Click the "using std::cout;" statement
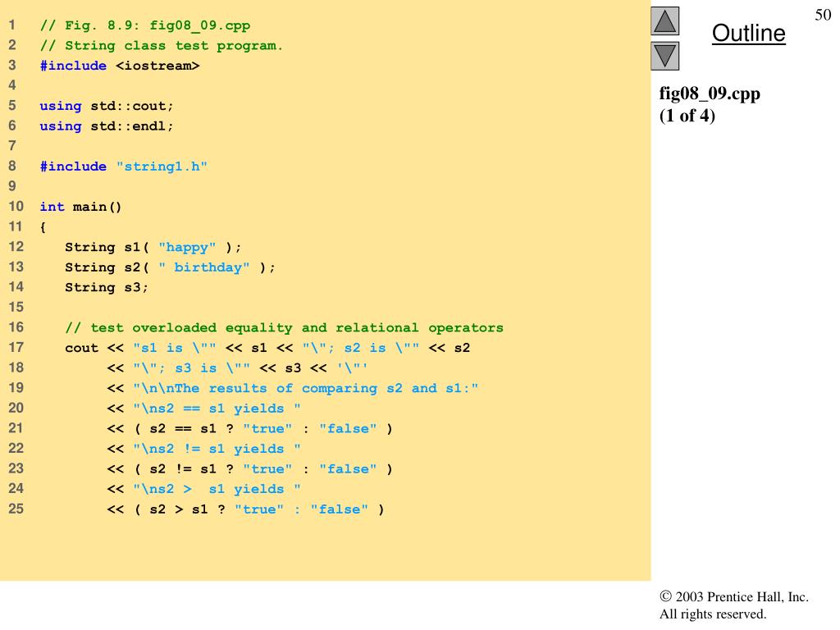This screenshot has width=840, height=630. click(x=107, y=106)
